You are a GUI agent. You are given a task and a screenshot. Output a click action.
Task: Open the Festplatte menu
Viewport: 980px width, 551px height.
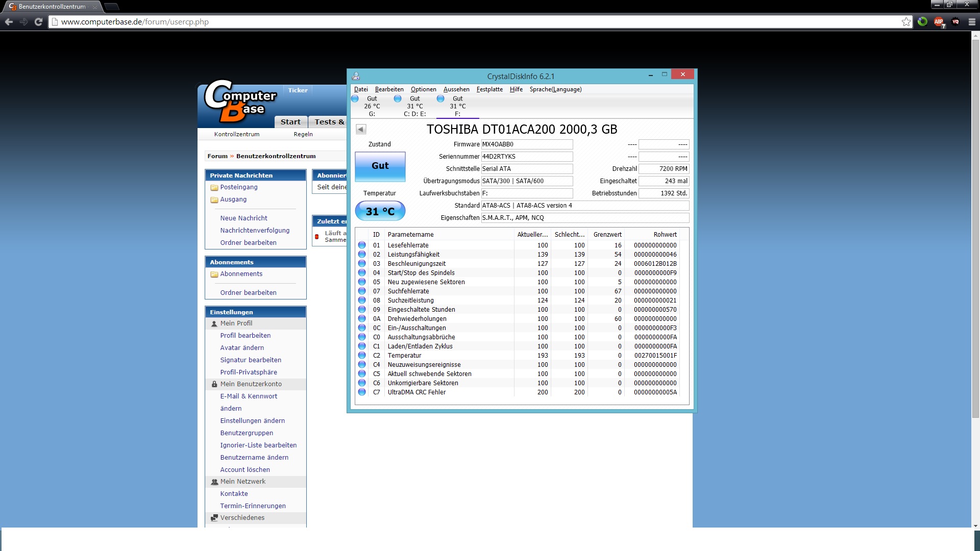(x=489, y=89)
